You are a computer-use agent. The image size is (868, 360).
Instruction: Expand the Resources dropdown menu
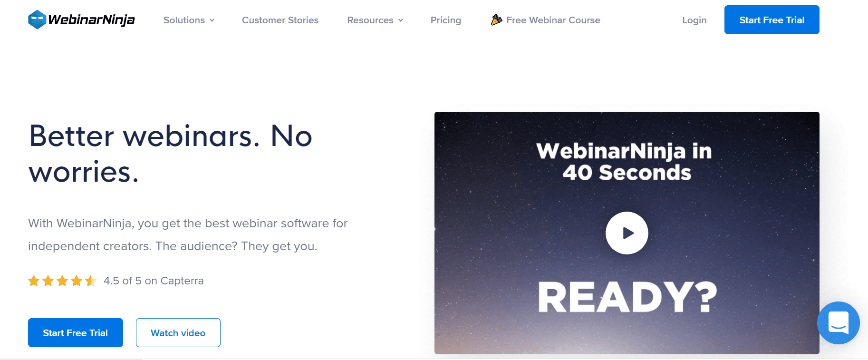click(x=375, y=20)
